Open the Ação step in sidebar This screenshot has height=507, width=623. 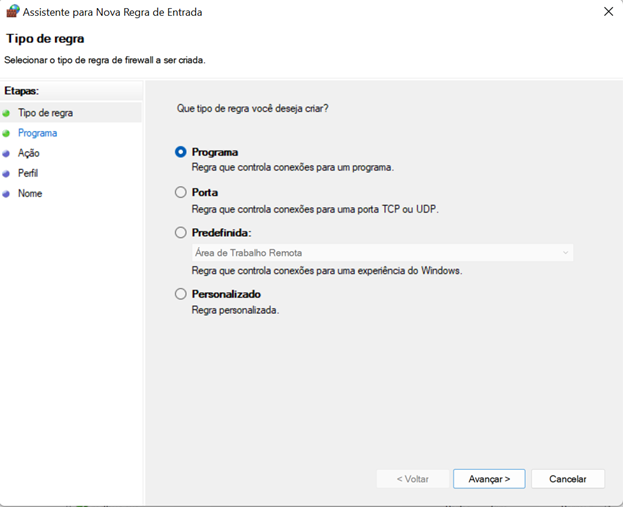coord(29,153)
